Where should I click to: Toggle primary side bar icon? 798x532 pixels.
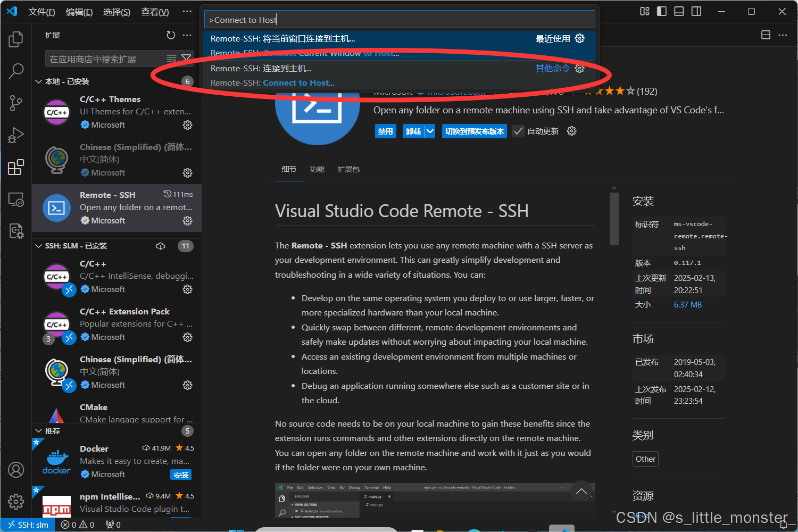pyautogui.click(x=662, y=11)
